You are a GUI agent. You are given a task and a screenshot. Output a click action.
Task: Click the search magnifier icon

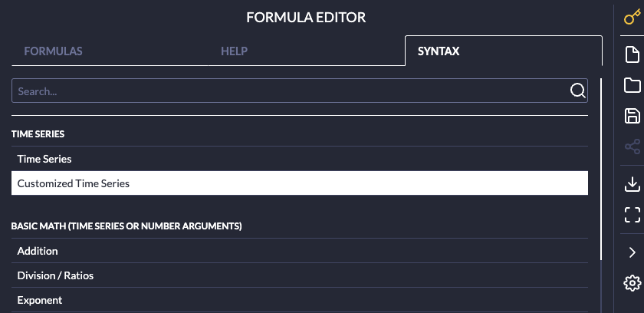pyautogui.click(x=577, y=91)
